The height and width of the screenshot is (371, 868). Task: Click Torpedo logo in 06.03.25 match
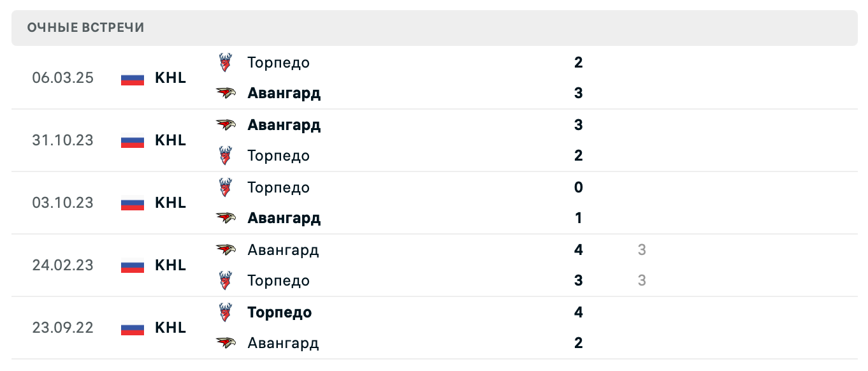[225, 62]
